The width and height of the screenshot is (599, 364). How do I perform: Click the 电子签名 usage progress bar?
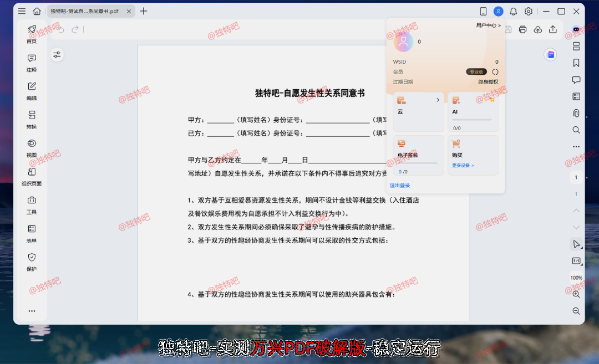tap(417, 163)
